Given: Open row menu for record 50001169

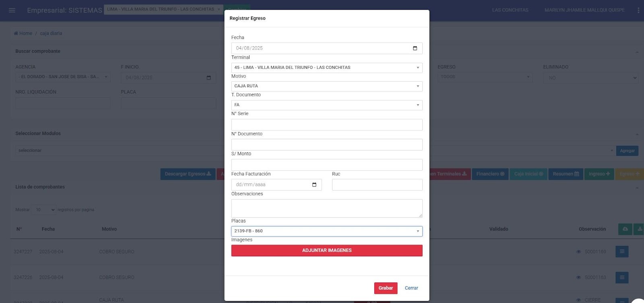Looking at the screenshot, I should click(622, 252).
